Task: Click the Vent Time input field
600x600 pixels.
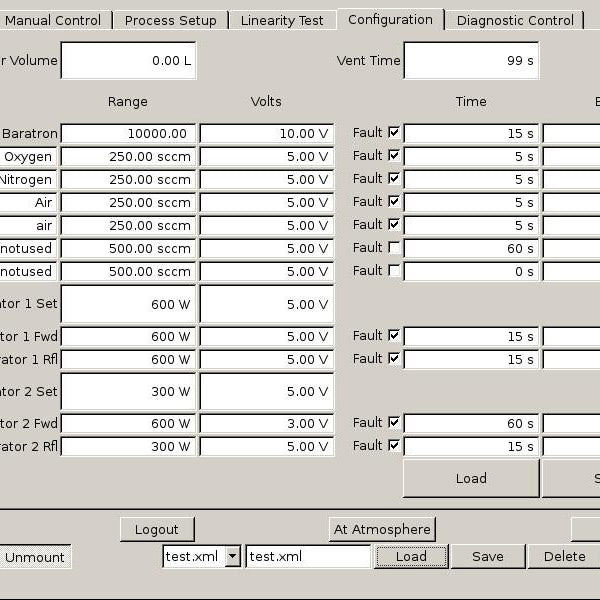Action: 471,60
